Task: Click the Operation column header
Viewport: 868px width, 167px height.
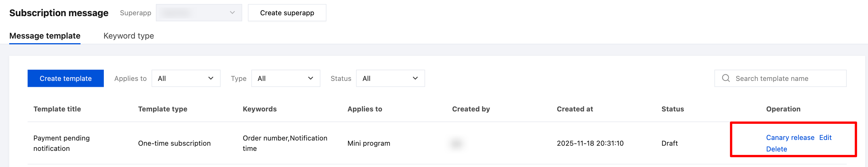Action: [x=783, y=109]
